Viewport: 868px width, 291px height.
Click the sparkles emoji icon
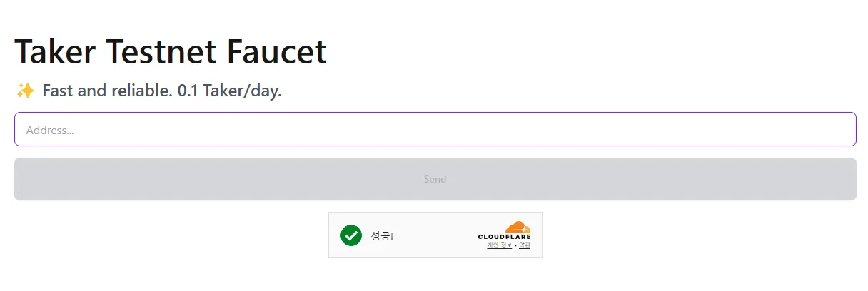click(25, 91)
